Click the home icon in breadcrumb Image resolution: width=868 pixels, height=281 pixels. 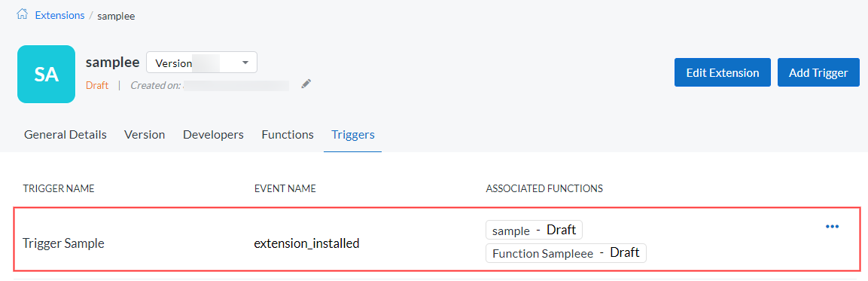[22, 14]
